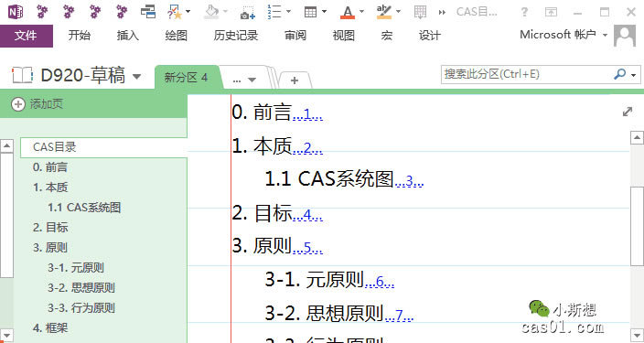Switch to the 设计 ribbon tab

[430, 36]
